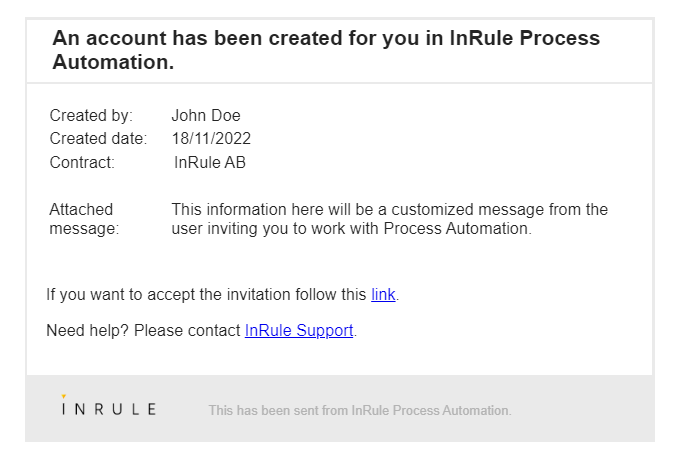Click the footer "This has been sent" notice
The image size is (686, 467).
(359, 410)
